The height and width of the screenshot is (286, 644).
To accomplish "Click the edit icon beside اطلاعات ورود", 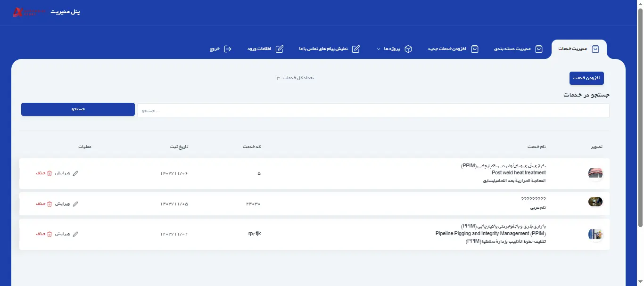I will pyautogui.click(x=280, y=49).
